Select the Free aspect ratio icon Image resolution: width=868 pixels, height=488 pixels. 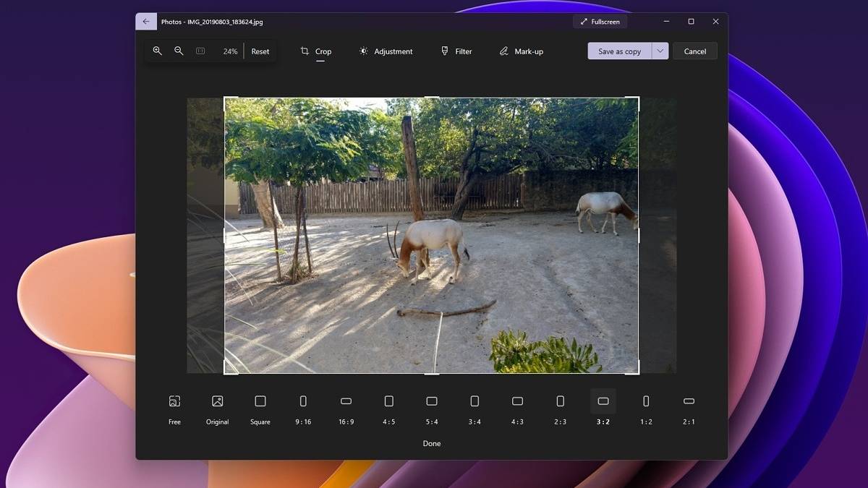pos(174,402)
